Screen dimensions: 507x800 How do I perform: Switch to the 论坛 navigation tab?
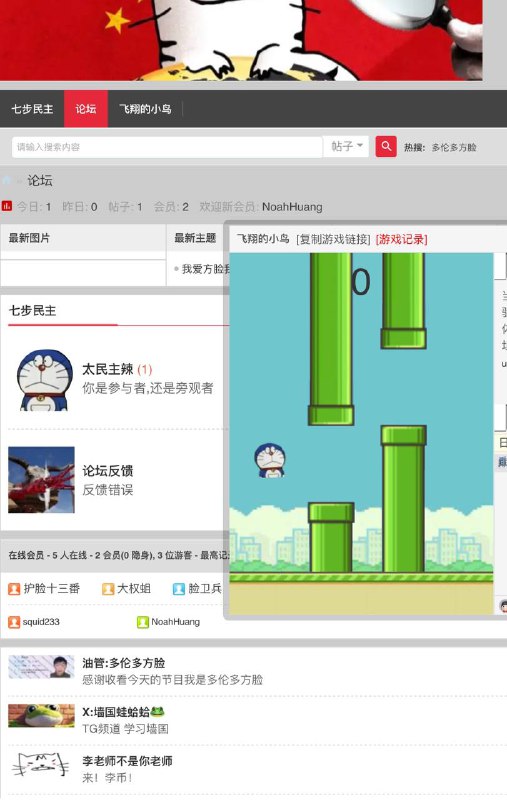pyautogui.click(x=86, y=109)
